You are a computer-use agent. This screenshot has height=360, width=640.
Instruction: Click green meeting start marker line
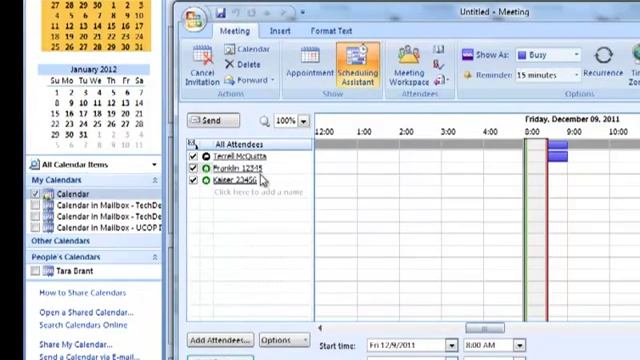(x=525, y=230)
